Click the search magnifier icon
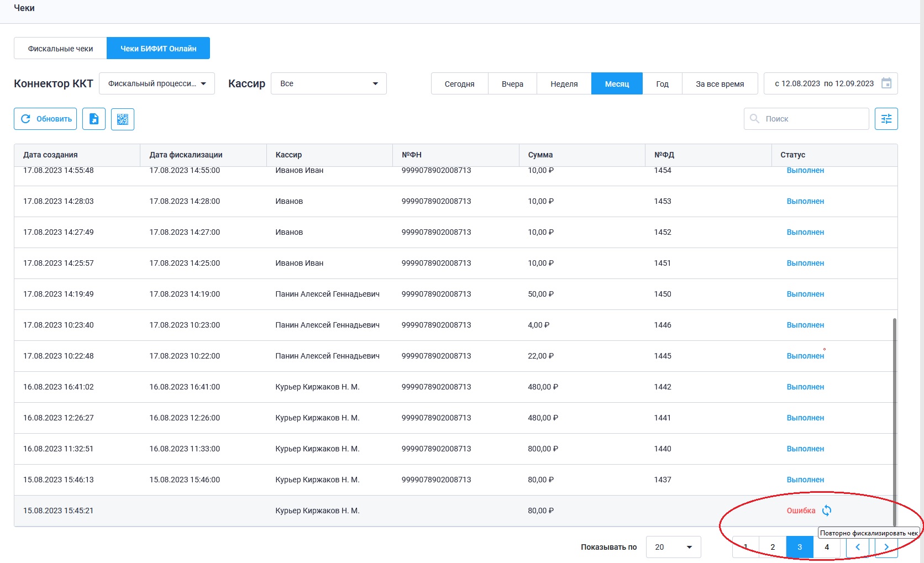Screen dimensions: 924x563 [754, 119]
